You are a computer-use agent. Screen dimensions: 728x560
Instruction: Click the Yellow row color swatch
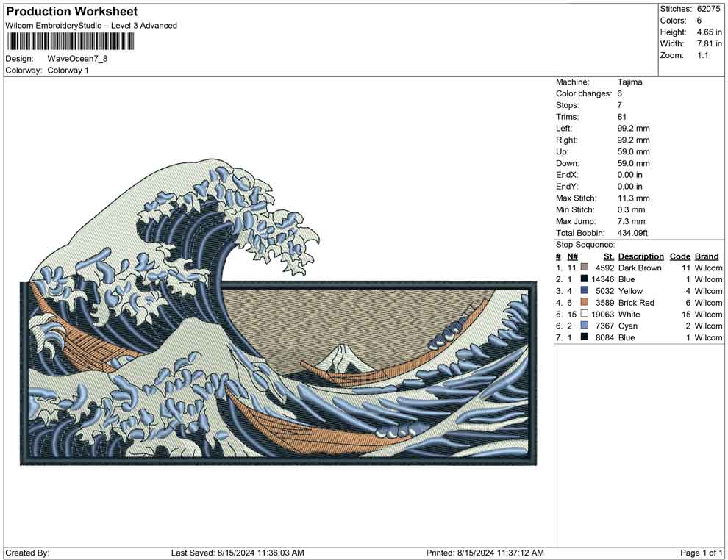point(585,290)
